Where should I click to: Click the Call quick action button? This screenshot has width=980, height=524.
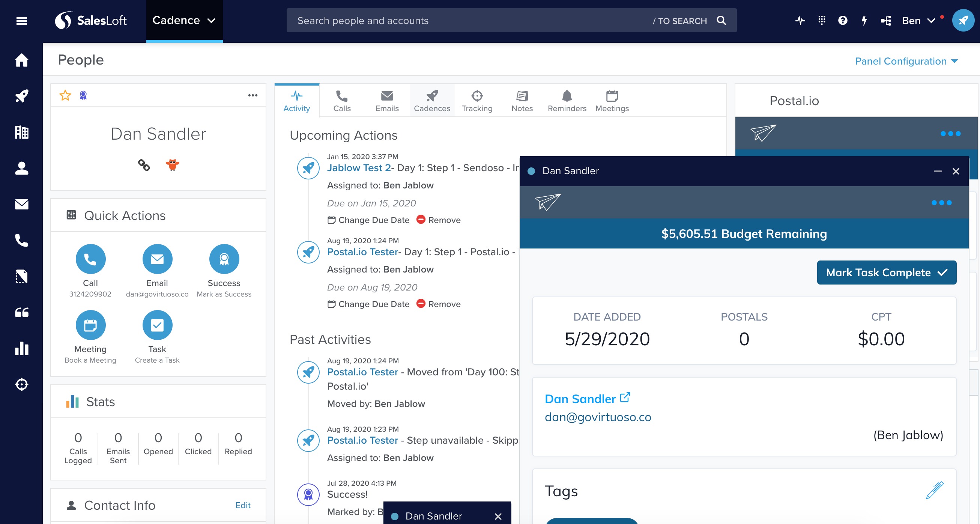90,259
